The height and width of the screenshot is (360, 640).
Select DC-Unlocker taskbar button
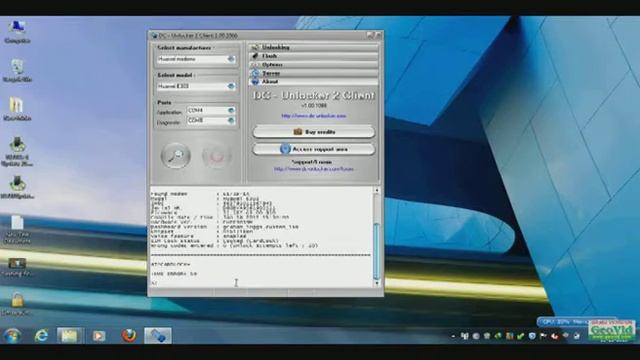point(158,336)
